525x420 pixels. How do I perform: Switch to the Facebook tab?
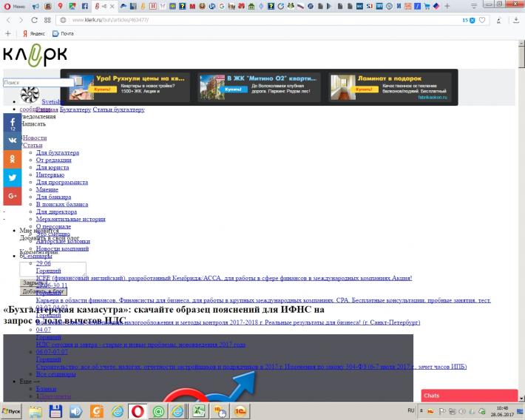[x=85, y=6]
